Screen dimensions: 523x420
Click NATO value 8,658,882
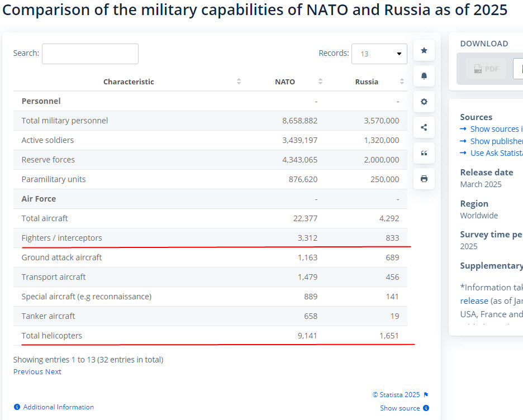(300, 121)
